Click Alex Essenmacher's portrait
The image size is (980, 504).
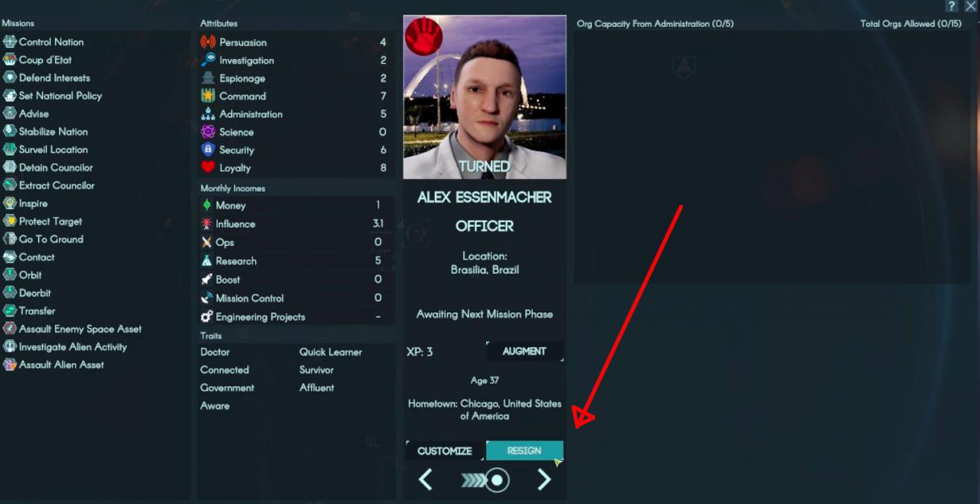coord(485,97)
